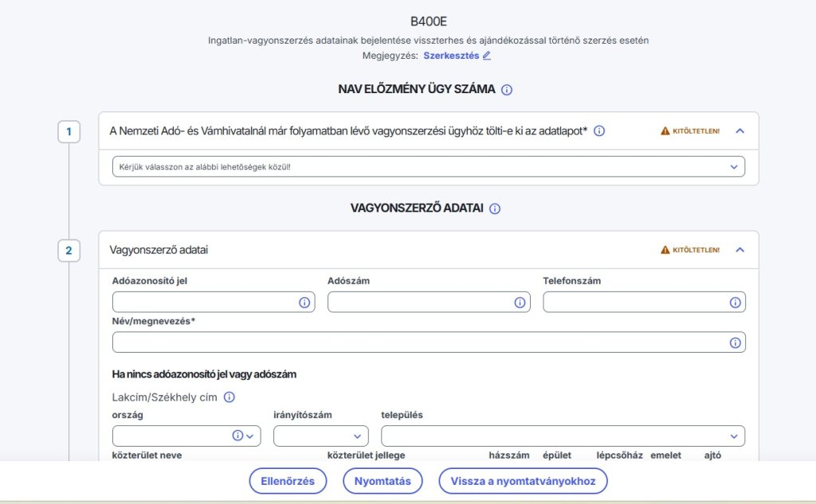Click the Nyomtatás button
This screenshot has height=504, width=816.
pyautogui.click(x=382, y=481)
